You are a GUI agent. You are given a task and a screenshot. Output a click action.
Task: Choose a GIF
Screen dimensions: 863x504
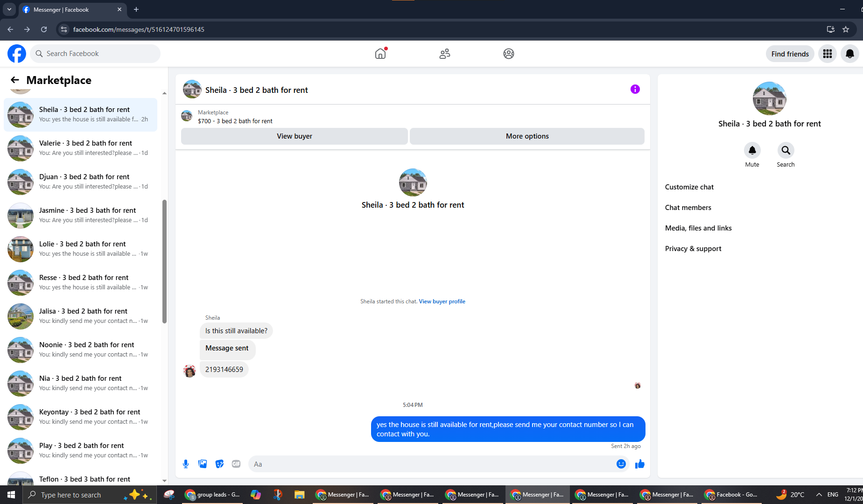236,464
